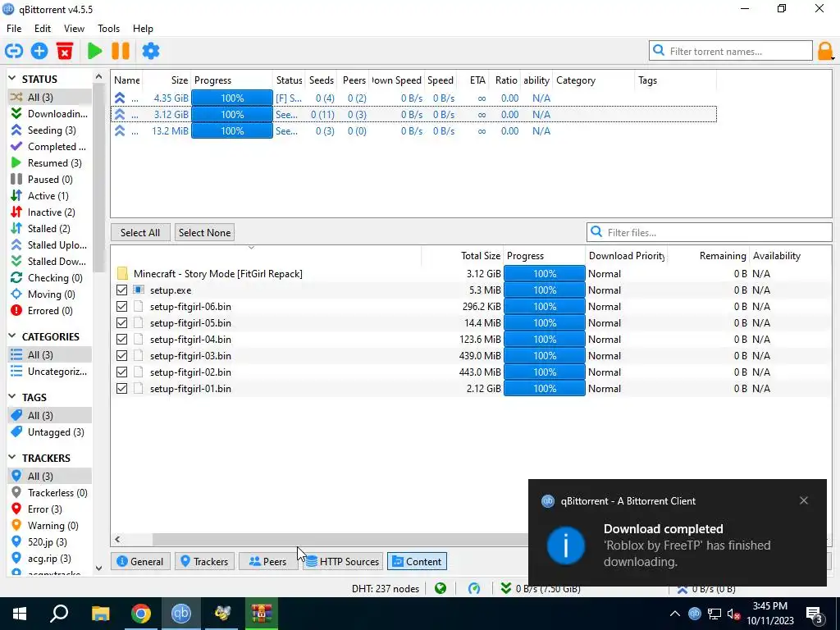This screenshot has width=840, height=630.
Task: Select Stalled (2) status filter
Action: tap(48, 229)
